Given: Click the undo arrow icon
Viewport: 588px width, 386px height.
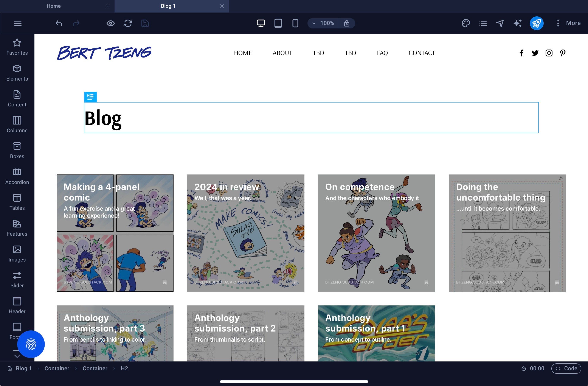Looking at the screenshot, I should tap(59, 23).
